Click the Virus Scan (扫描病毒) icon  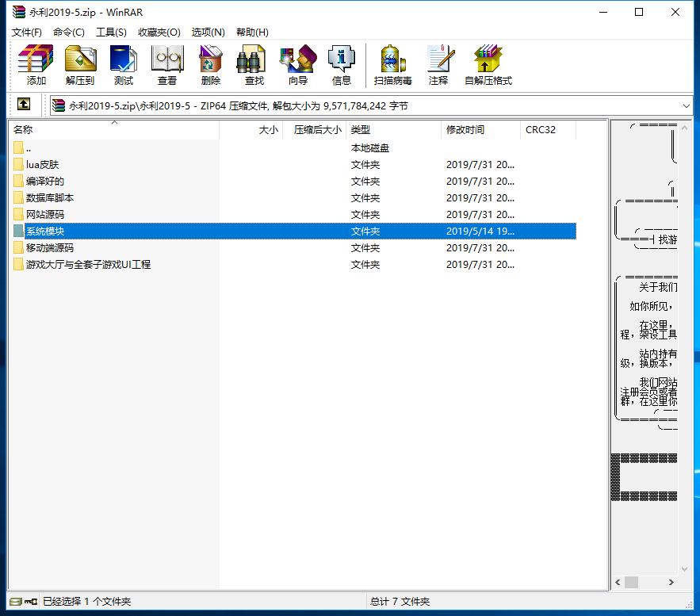393,65
